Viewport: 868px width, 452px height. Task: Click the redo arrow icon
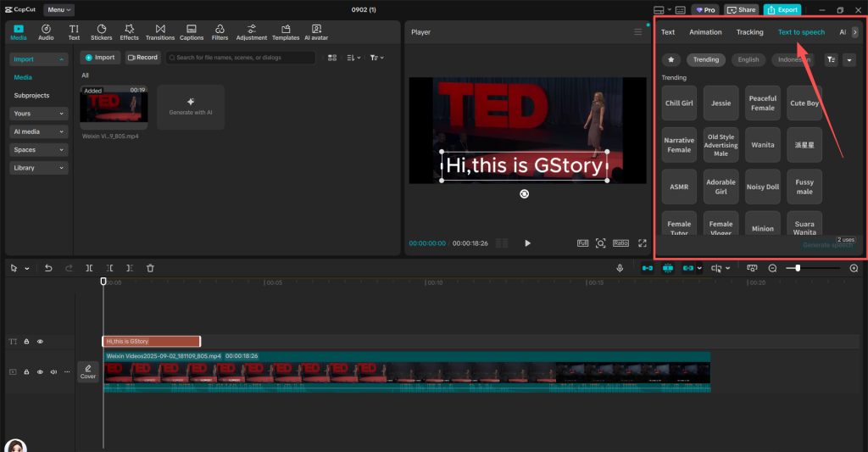pyautogui.click(x=69, y=268)
